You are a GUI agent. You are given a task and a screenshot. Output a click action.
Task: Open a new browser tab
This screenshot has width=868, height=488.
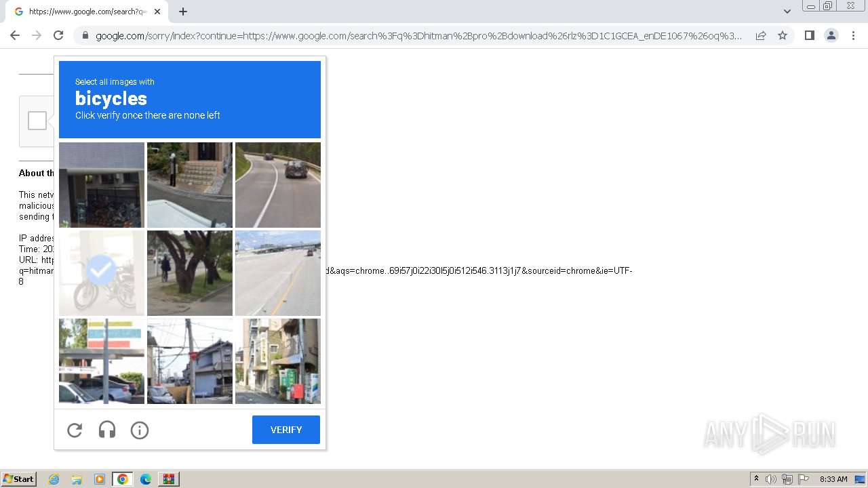tap(183, 12)
